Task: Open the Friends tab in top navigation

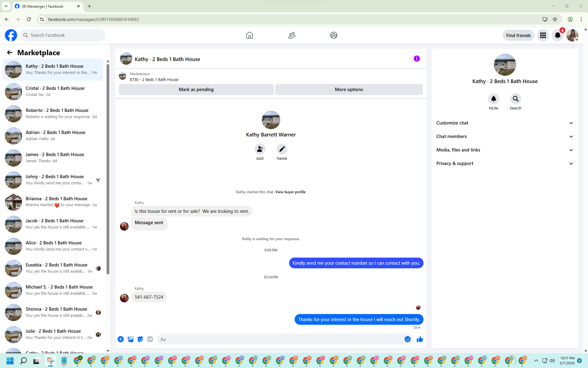Action: click(x=292, y=35)
